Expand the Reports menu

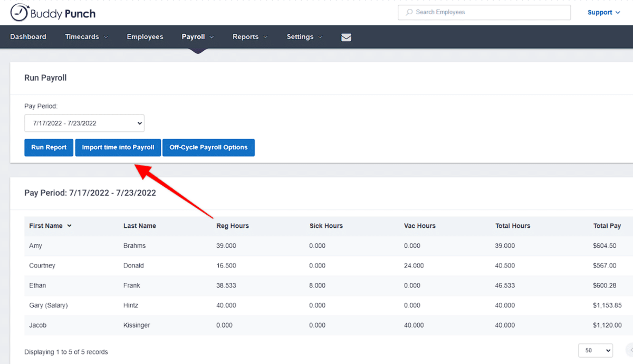pyautogui.click(x=250, y=37)
